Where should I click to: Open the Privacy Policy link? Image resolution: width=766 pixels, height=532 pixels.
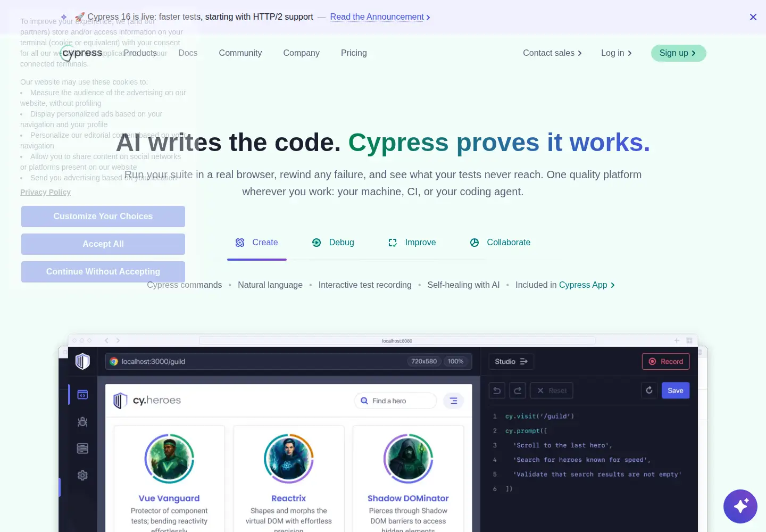point(45,192)
